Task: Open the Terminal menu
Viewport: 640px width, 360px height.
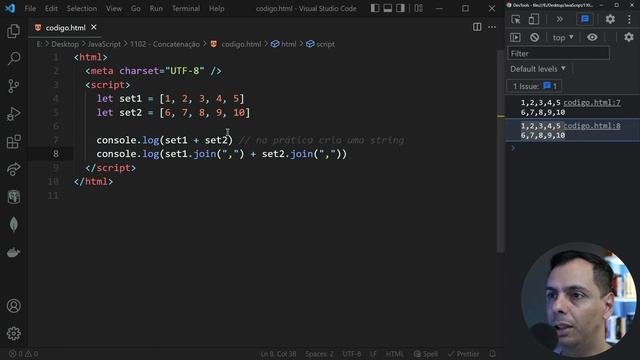Action: click(x=186, y=8)
